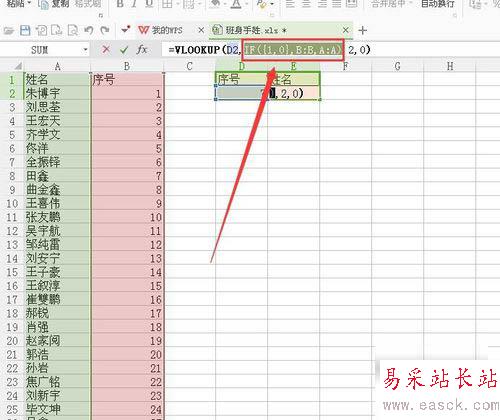Select the cell with name 朱博宇

(x=57, y=93)
